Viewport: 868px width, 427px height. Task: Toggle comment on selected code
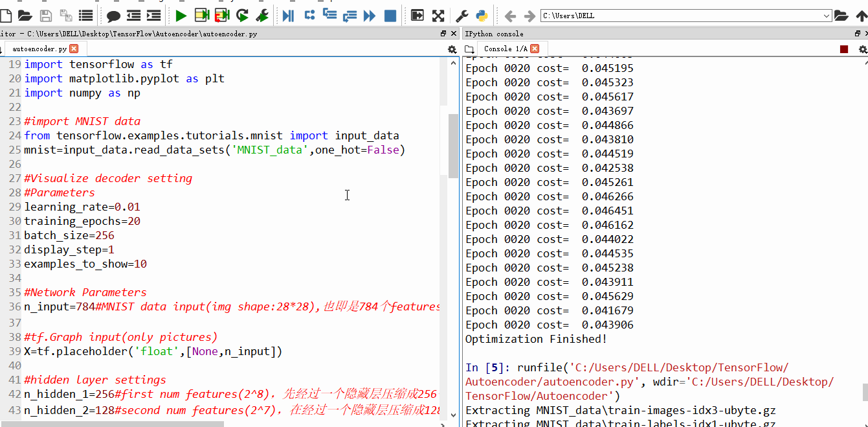point(113,16)
